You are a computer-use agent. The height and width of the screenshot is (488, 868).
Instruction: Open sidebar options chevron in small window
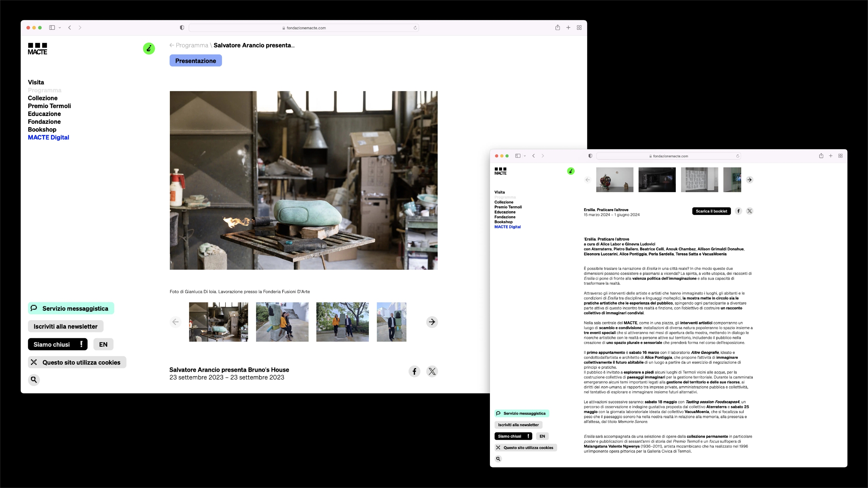(x=525, y=156)
